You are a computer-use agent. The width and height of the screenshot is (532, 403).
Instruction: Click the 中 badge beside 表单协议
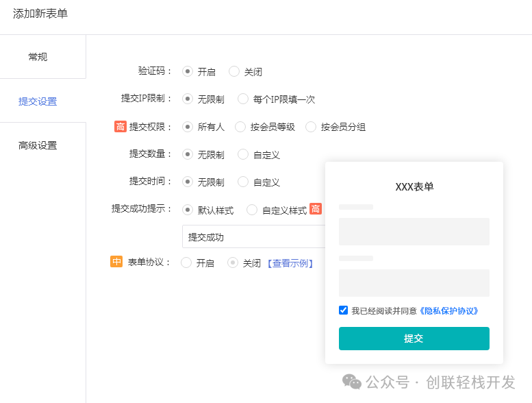tap(116, 262)
